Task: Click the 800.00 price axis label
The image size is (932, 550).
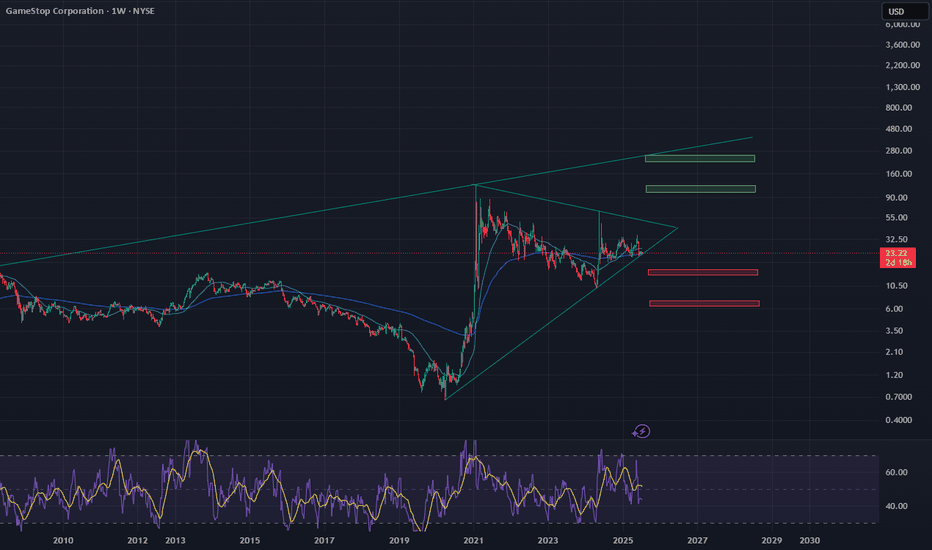Action: coord(899,108)
